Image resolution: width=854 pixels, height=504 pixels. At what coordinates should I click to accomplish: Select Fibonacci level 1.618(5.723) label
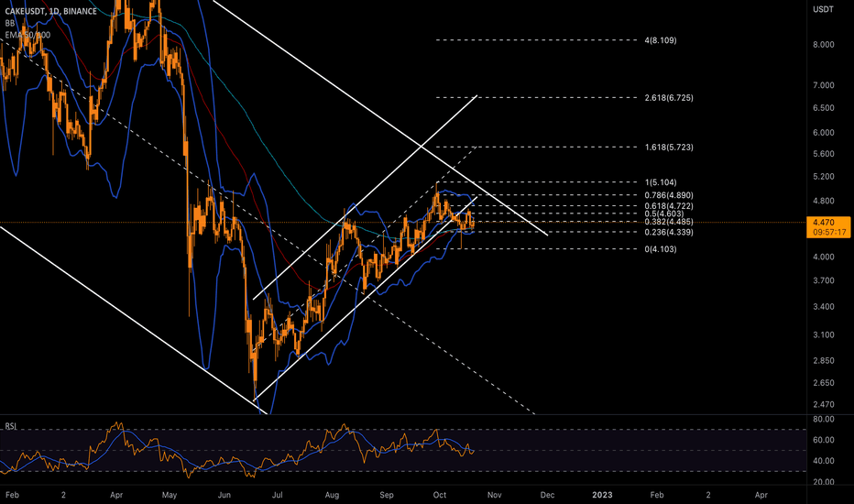(x=669, y=148)
